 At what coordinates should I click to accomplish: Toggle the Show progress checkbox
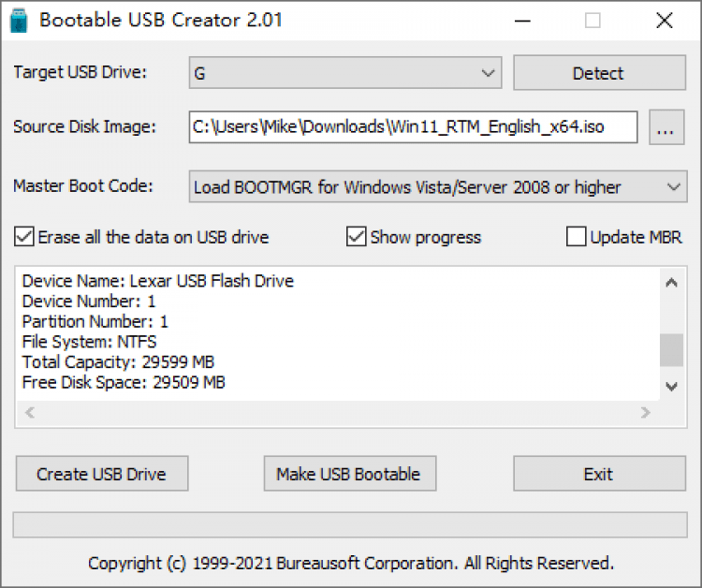pyautogui.click(x=356, y=237)
